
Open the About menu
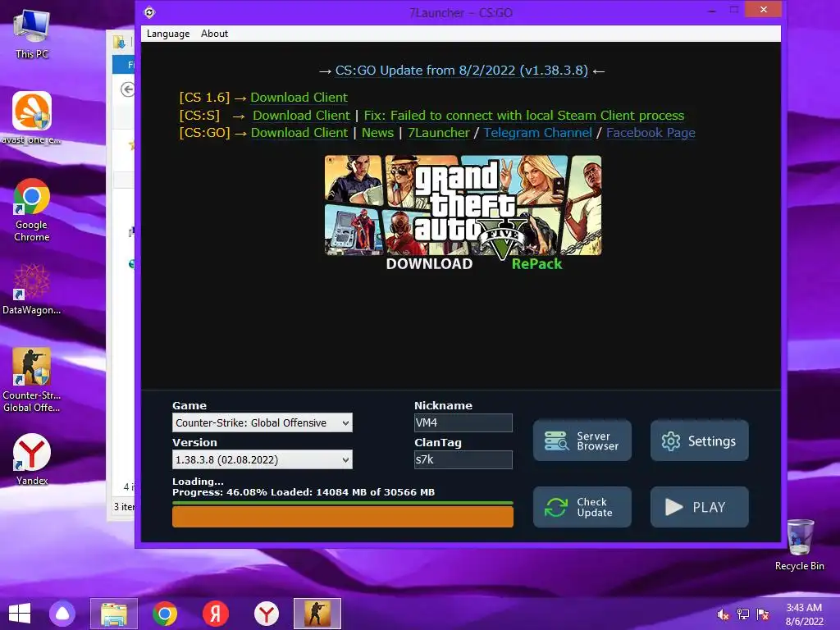point(214,34)
